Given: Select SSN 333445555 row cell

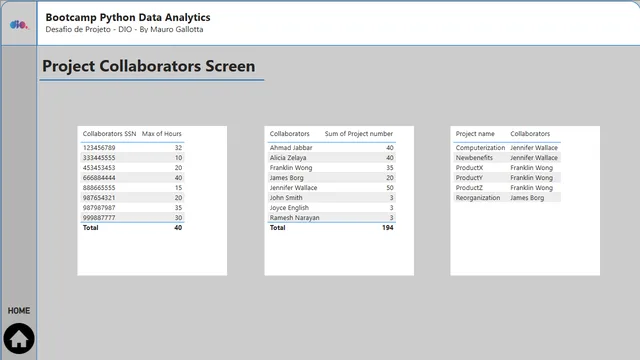Looking at the screenshot, I should 99,158.
